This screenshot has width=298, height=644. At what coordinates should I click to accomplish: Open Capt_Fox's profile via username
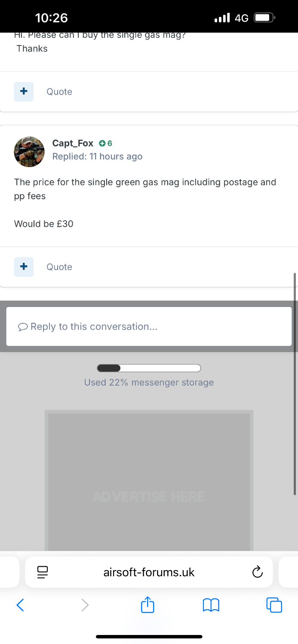73,143
